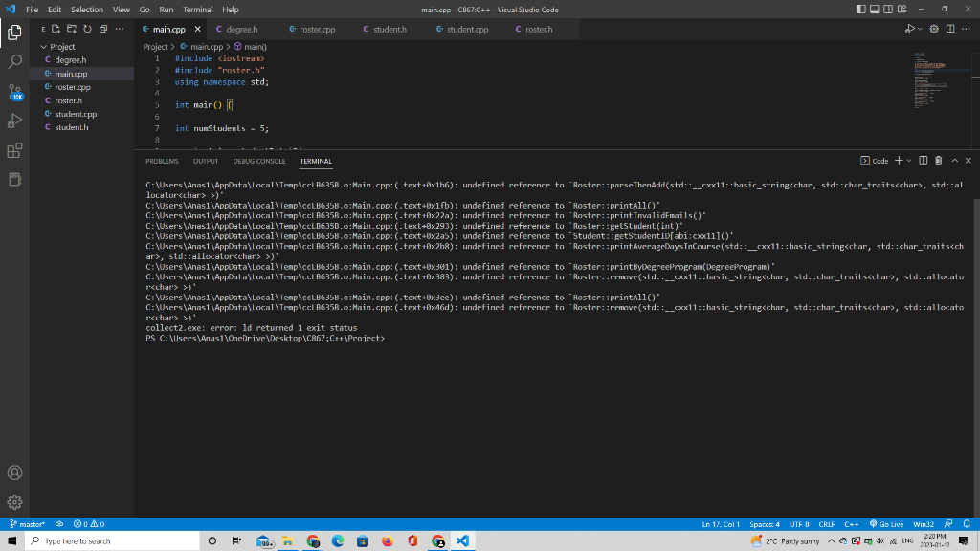
Task: Click Go Live in the status bar
Action: (x=886, y=523)
